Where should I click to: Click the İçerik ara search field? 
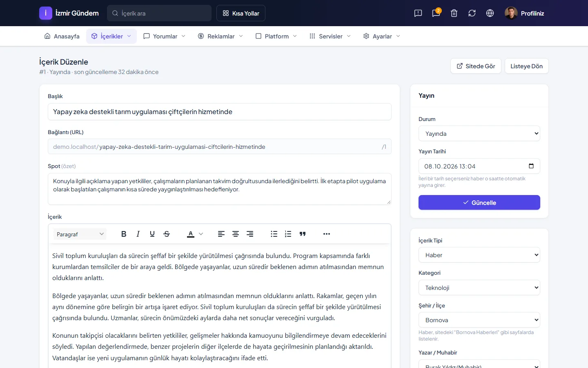159,13
